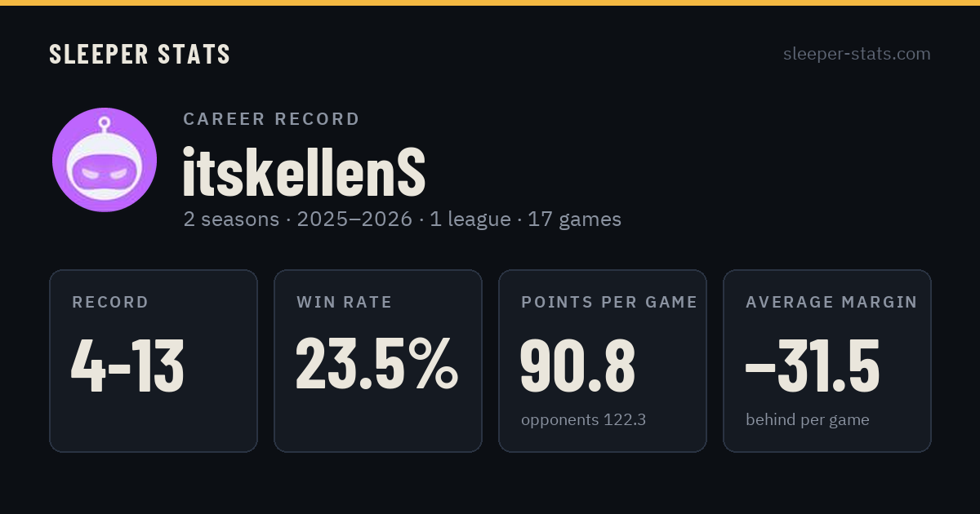Viewport: 980px width, 514px height.
Task: Click the purple robot avatar icon
Action: coord(105,160)
